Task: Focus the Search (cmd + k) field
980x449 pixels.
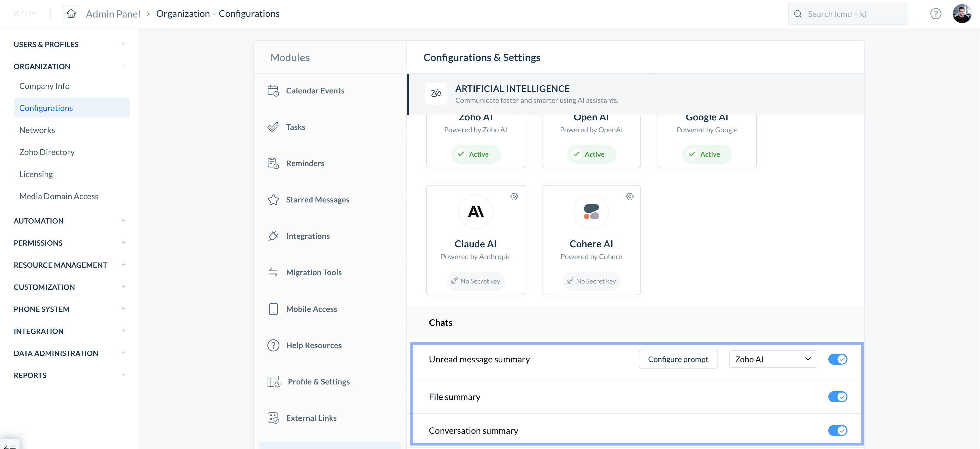Action: tap(848, 14)
